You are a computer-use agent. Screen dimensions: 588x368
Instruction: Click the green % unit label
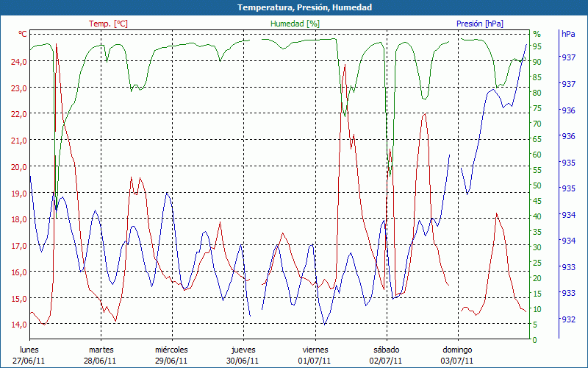537,35
